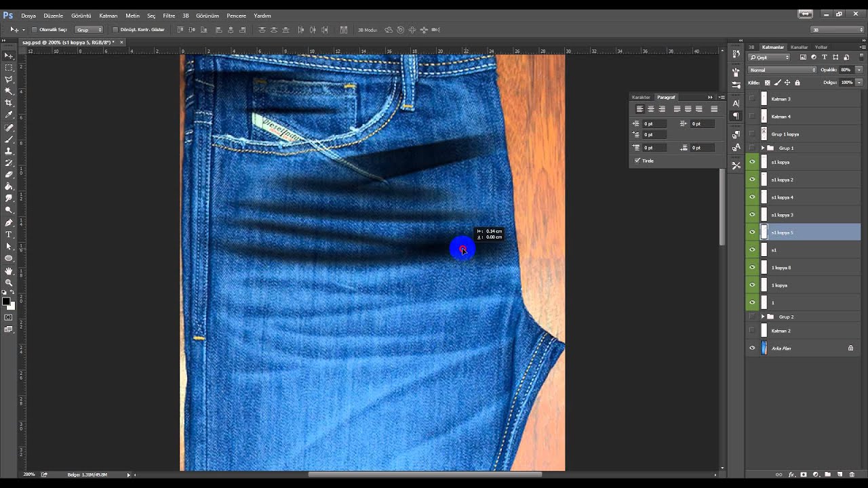The image size is (868, 488).
Task: Open the Opaklık slider dropdown arrow
Action: tap(859, 70)
